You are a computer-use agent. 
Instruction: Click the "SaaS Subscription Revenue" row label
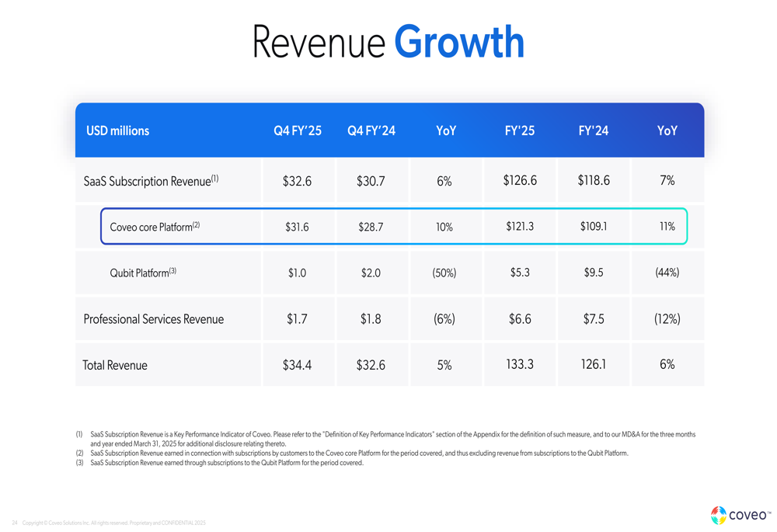pyautogui.click(x=152, y=181)
